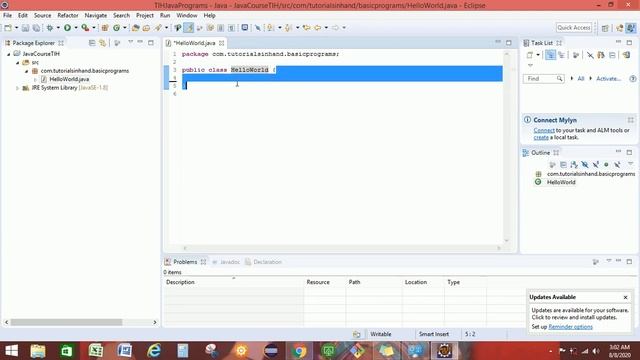Select HelloWorld class in Outline view
The height and width of the screenshot is (360, 640).
[560, 182]
